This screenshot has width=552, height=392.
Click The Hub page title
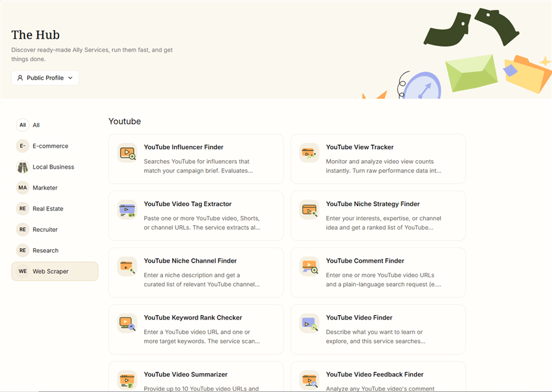coord(36,35)
